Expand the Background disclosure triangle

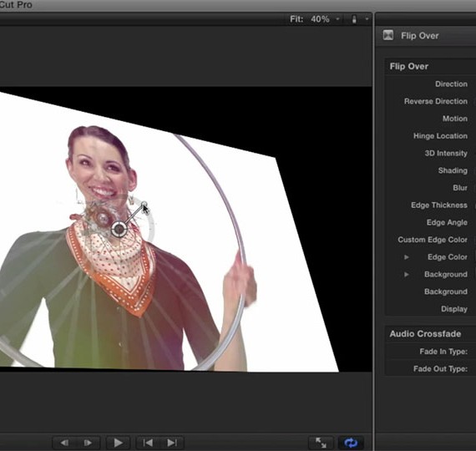click(x=406, y=275)
